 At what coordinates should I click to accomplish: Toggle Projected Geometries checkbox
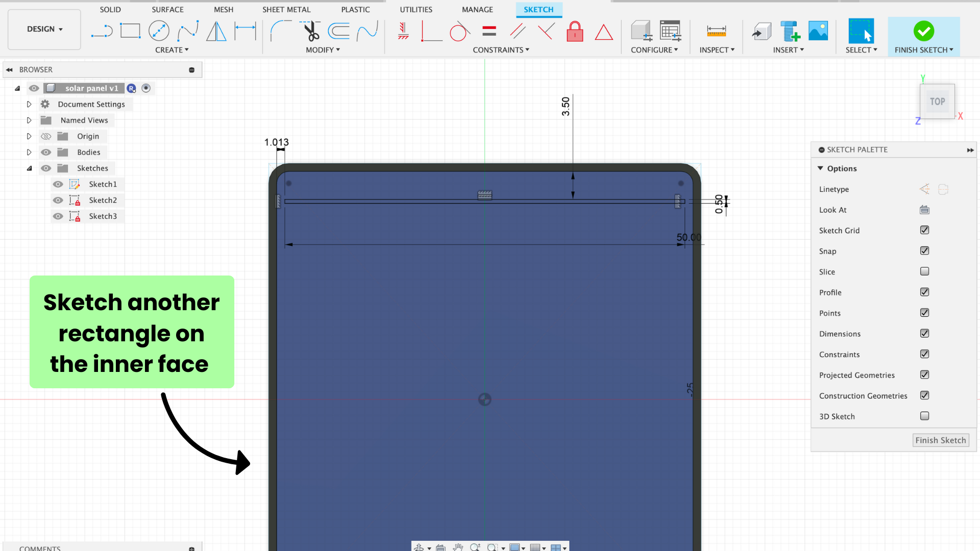(x=924, y=375)
